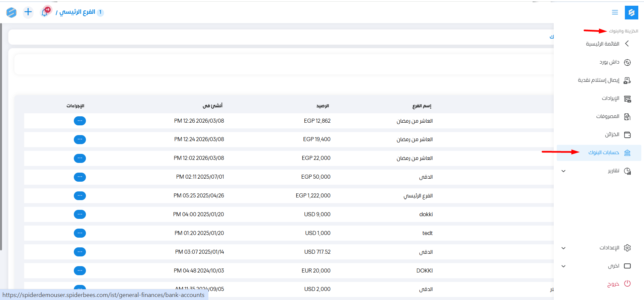Click the logout power icon (خروج)

pos(627,284)
